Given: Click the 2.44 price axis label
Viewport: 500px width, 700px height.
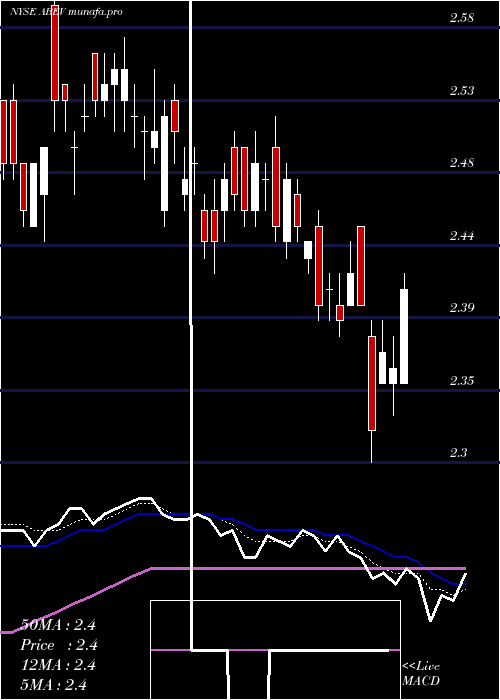Looking at the screenshot, I should [461, 235].
